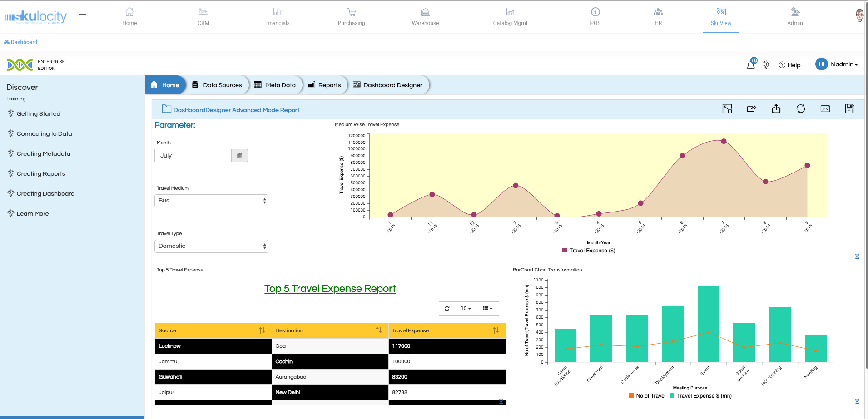This screenshot has height=419, width=868.
Task: Click the export upload arrow icon
Action: (x=776, y=109)
